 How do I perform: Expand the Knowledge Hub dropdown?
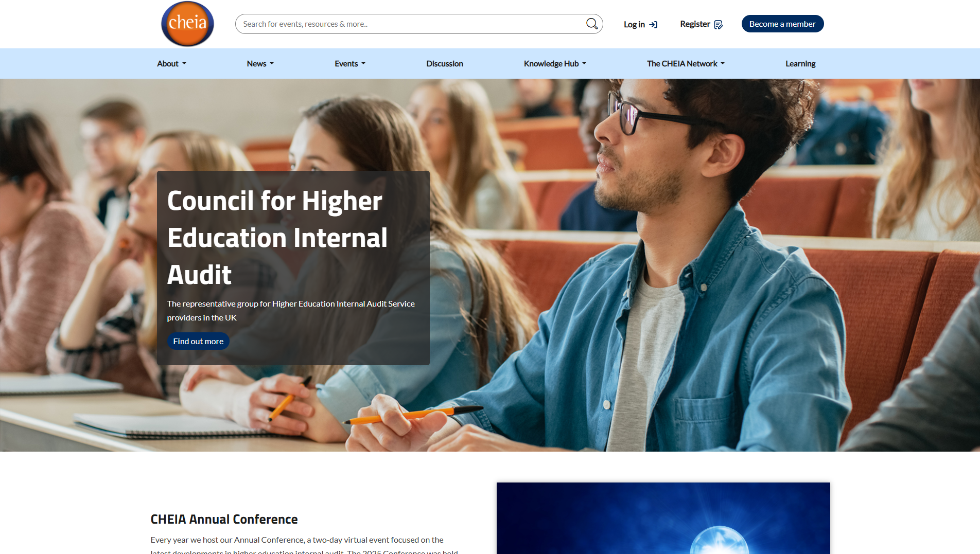point(555,64)
